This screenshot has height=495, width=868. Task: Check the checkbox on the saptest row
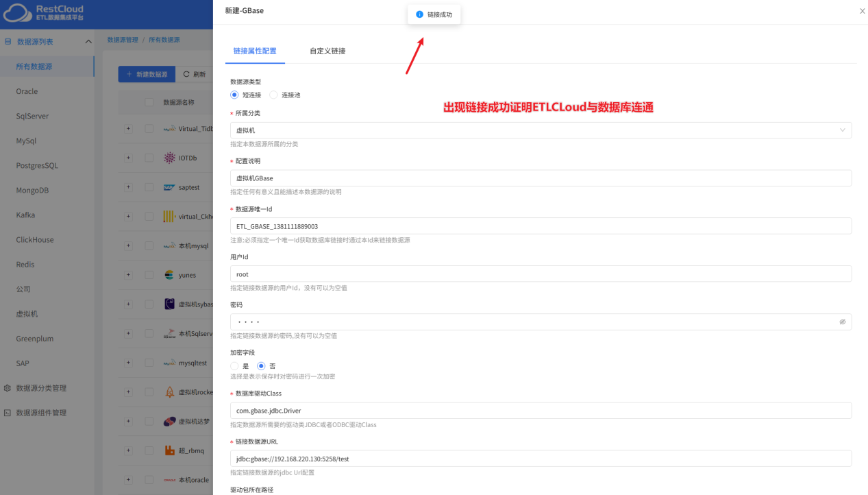coord(148,186)
